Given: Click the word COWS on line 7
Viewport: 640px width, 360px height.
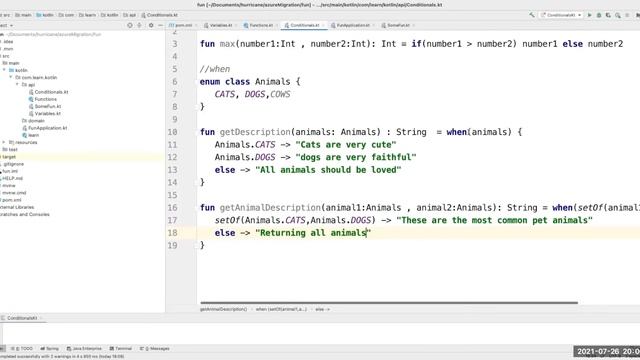Looking at the screenshot, I should click(280, 94).
